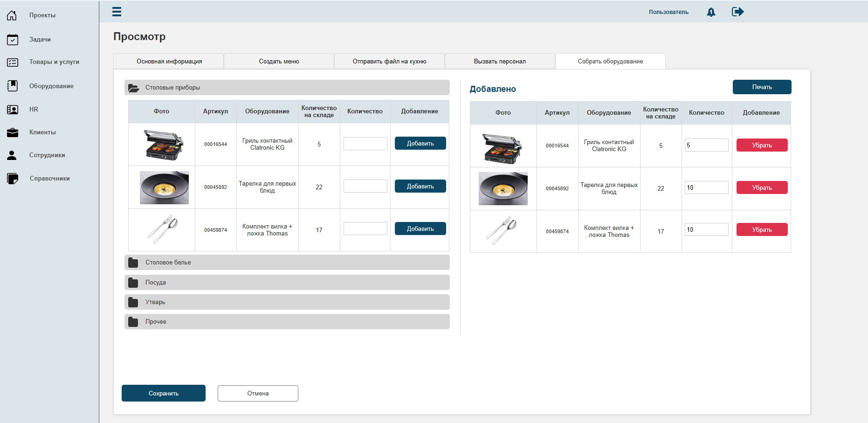
Task: Open Оборудование notebook icon in sidebar
Action: tap(13, 86)
